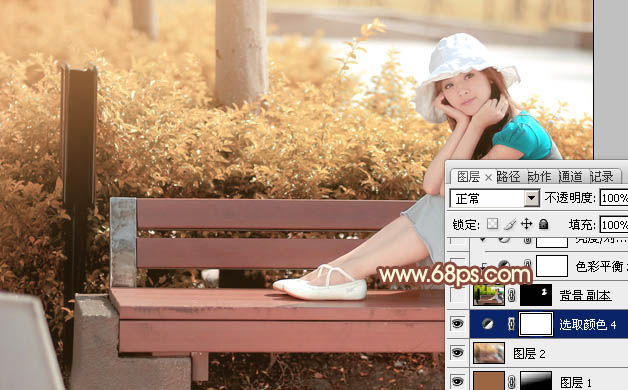
Task: Toggle lock image pixels brush icon
Action: (x=509, y=224)
